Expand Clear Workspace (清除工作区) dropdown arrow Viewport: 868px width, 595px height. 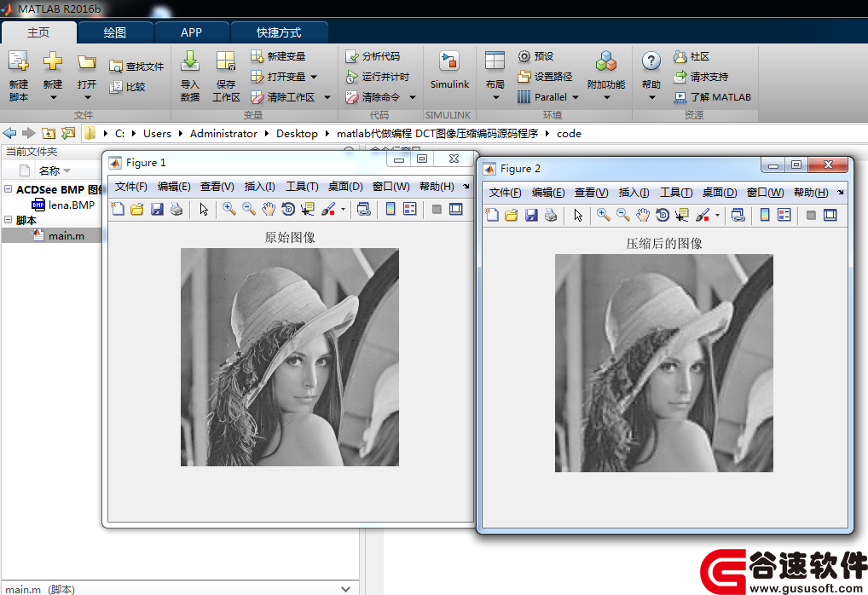327,97
